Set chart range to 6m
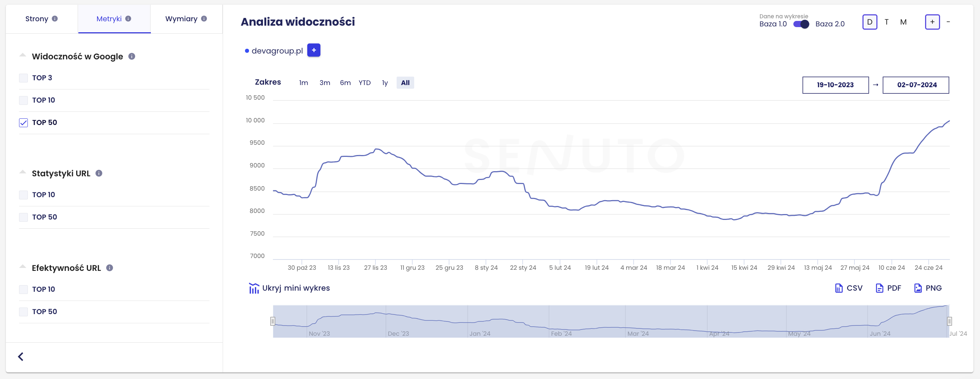The height and width of the screenshot is (379, 980). 345,83
